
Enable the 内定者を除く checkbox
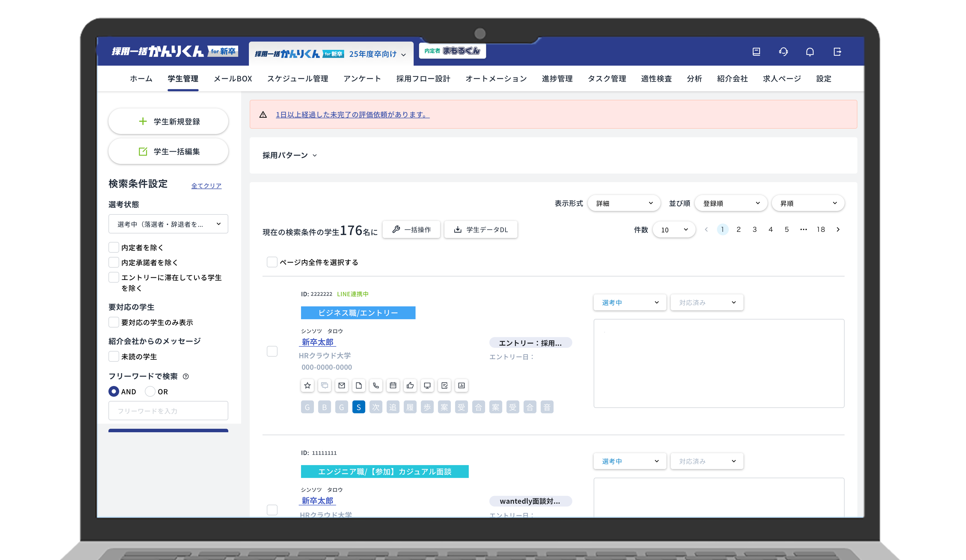click(114, 247)
